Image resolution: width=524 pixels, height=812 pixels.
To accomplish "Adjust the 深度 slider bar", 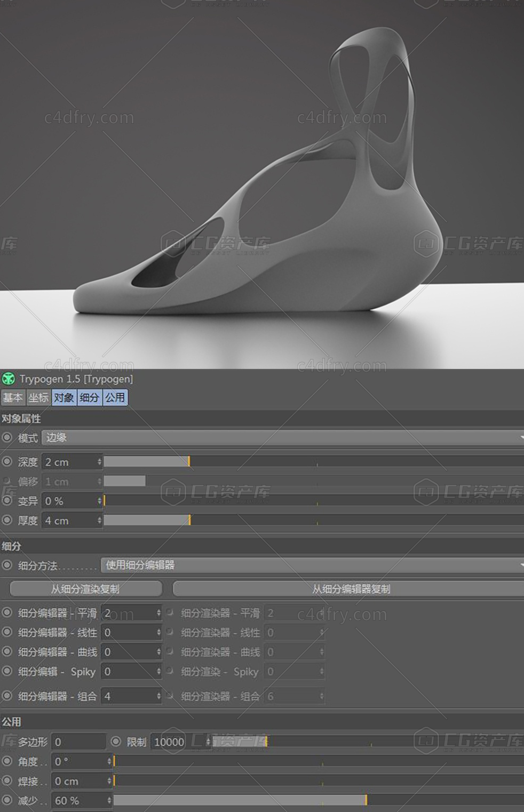I will (314, 461).
